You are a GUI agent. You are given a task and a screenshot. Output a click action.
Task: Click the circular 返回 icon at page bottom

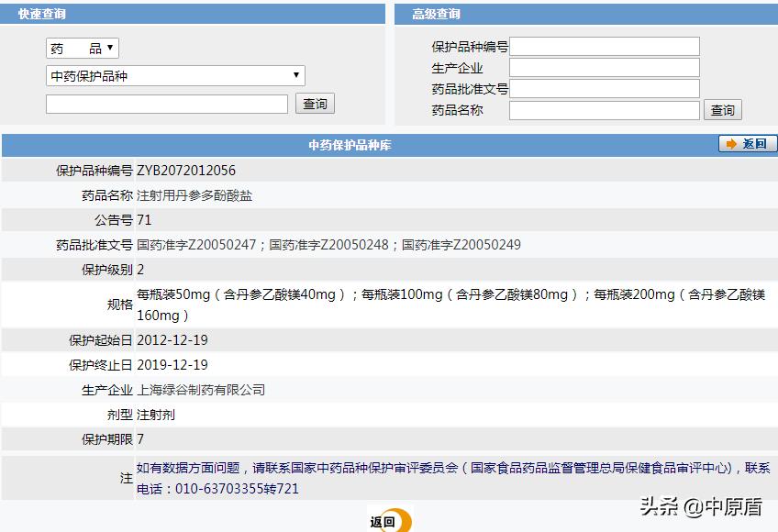[x=389, y=520]
